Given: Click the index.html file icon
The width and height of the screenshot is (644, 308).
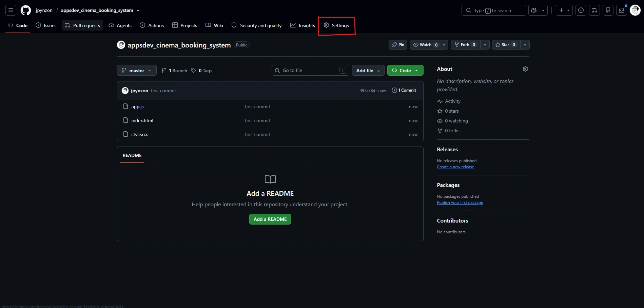Looking at the screenshot, I should (x=125, y=120).
